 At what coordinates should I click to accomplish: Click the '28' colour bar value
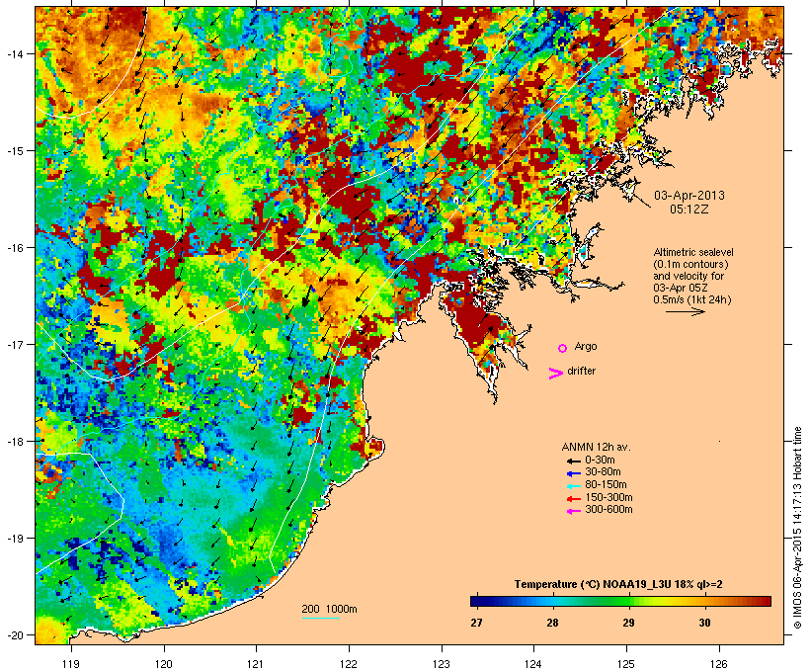552,623
